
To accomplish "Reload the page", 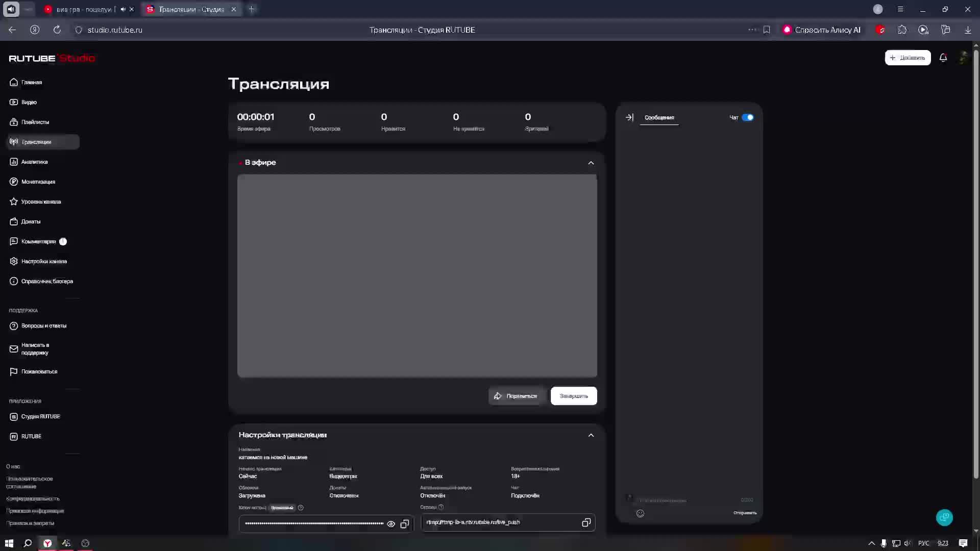I will 57,30.
